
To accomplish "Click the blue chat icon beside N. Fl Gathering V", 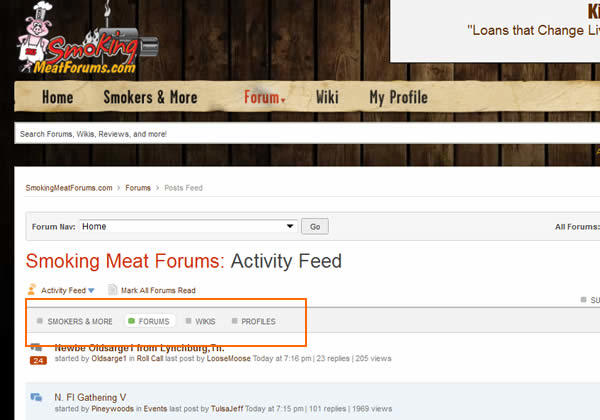I will point(36,397).
